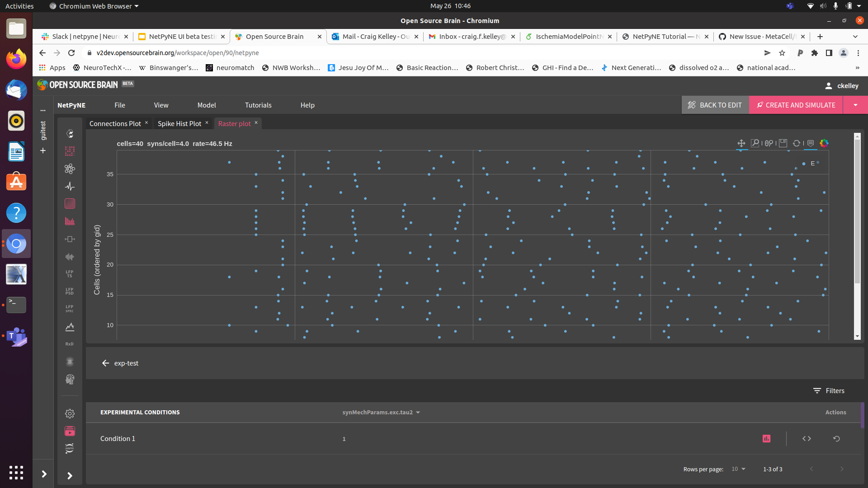The height and width of the screenshot is (488, 868).
Task: View code for Condition 1
Action: point(807,439)
